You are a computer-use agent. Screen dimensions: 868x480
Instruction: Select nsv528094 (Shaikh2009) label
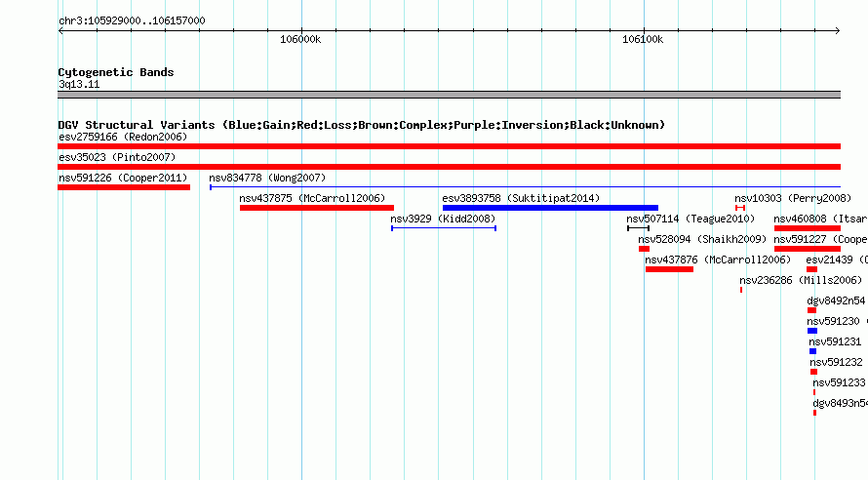tap(702, 239)
